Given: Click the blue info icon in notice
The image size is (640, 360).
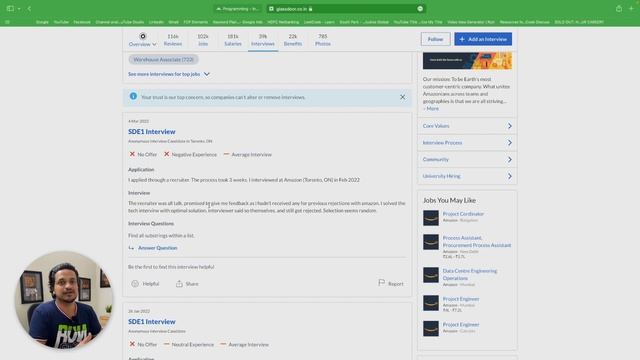Looking at the screenshot, I should 133,96.
